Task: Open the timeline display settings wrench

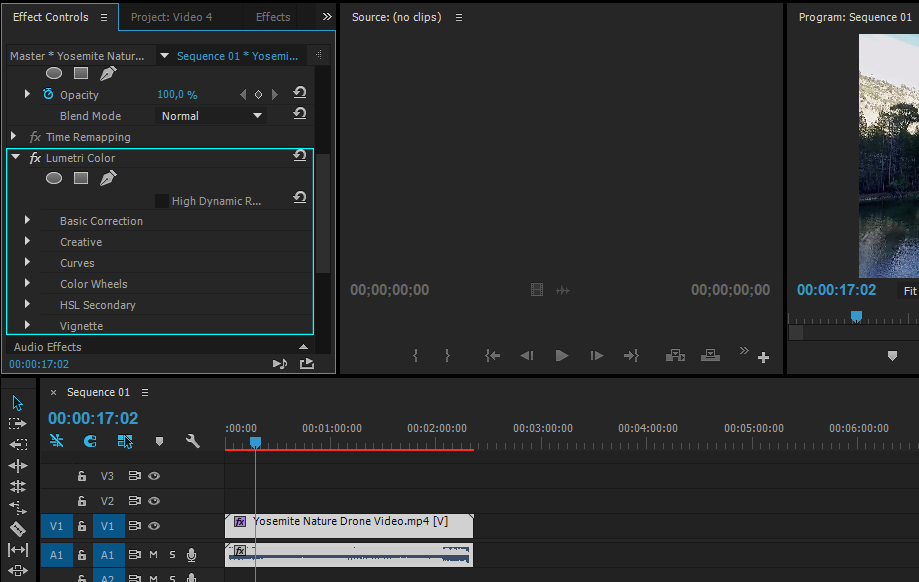Action: click(x=193, y=441)
